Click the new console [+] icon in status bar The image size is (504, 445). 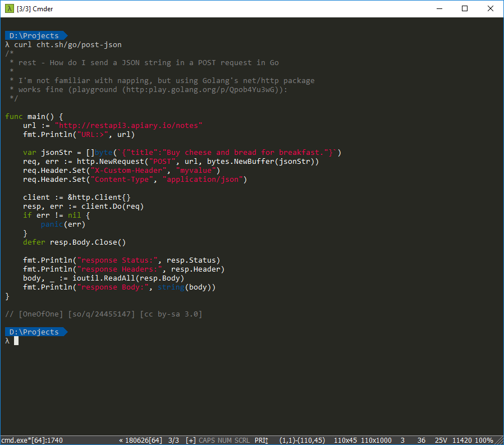pyautogui.click(x=191, y=440)
